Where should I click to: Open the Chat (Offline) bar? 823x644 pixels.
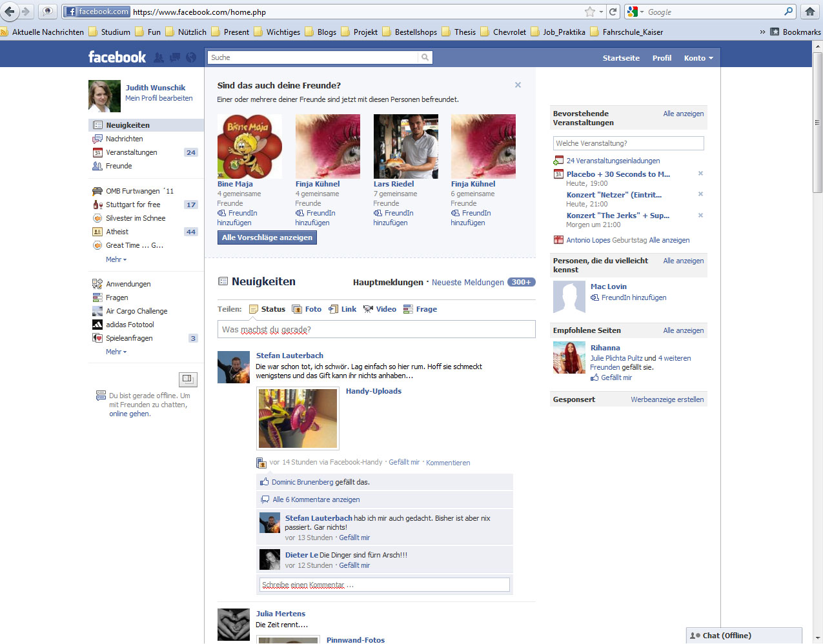point(744,636)
